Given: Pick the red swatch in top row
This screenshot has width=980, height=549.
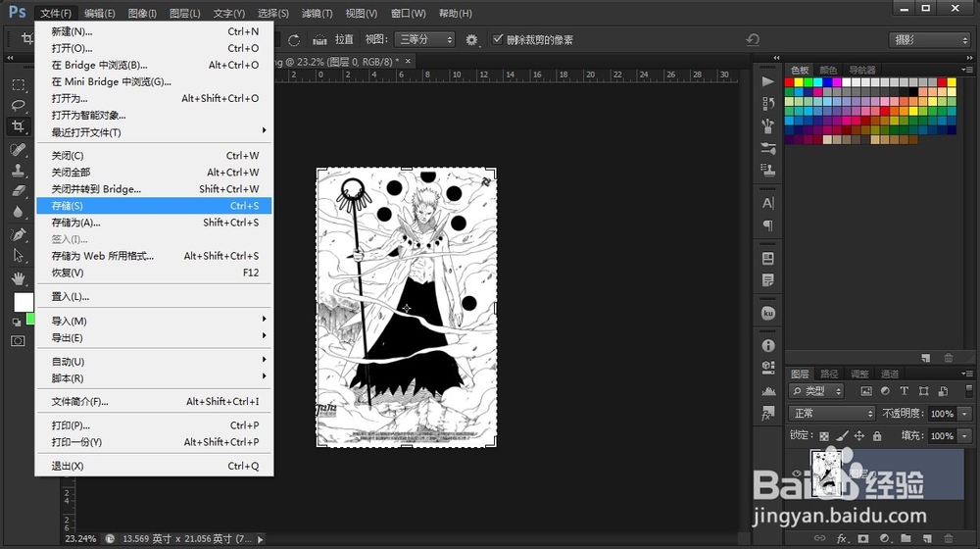Looking at the screenshot, I should click(x=789, y=82).
